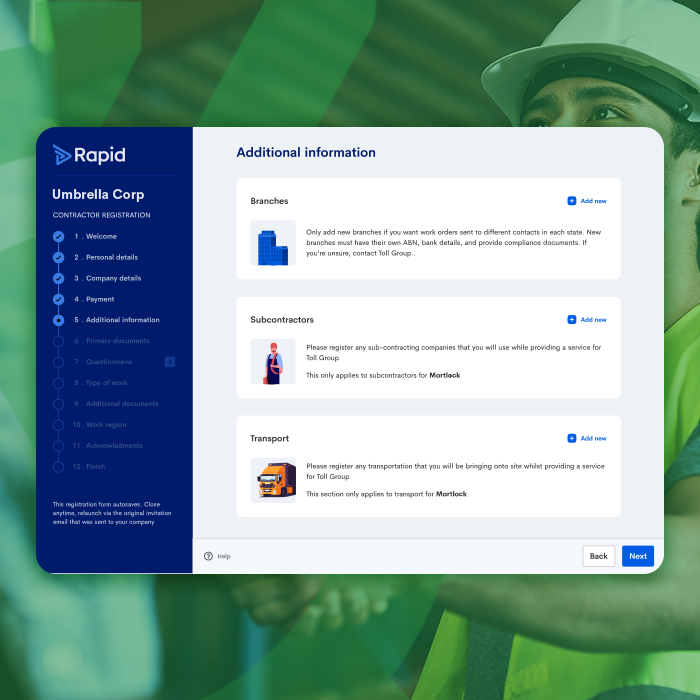The width and height of the screenshot is (700, 700).
Task: Click the completed checkmark for Welcome step
Action: pos(59,237)
